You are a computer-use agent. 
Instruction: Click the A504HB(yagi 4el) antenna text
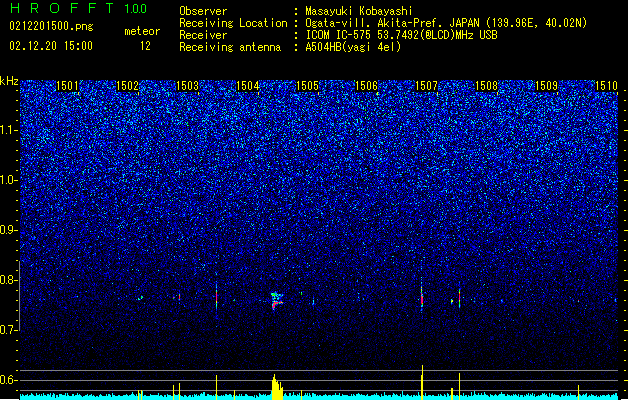[x=353, y=47]
